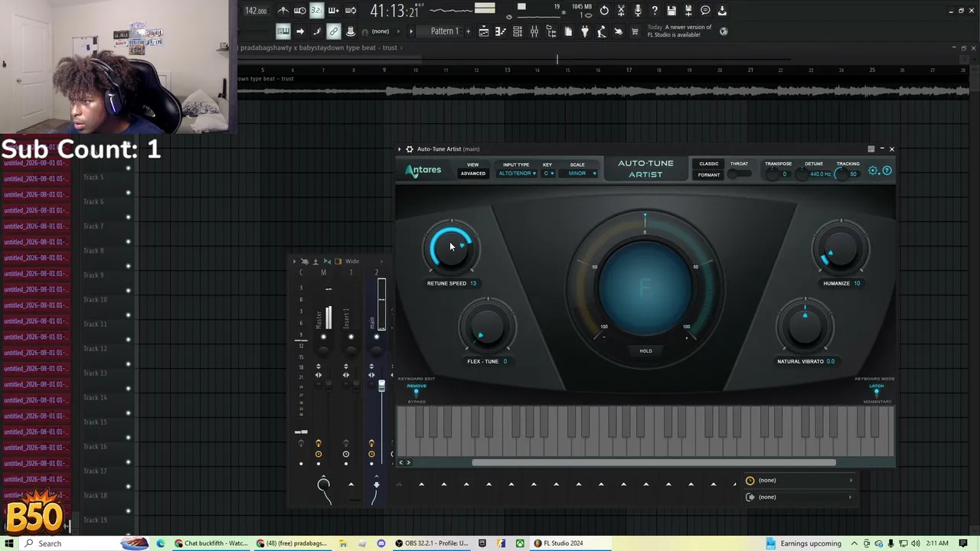Click the Humanize knob
Viewport: 980px width, 551px height.
(841, 248)
